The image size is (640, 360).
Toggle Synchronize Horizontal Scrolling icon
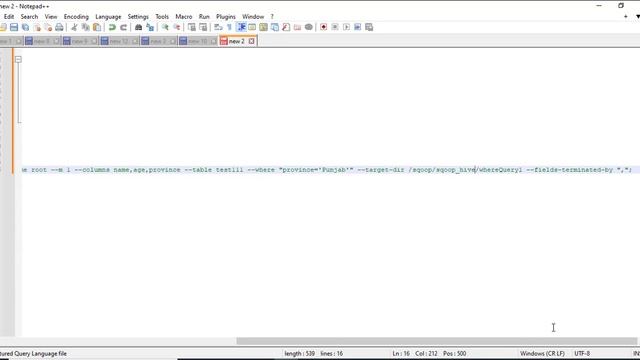pos(203,27)
